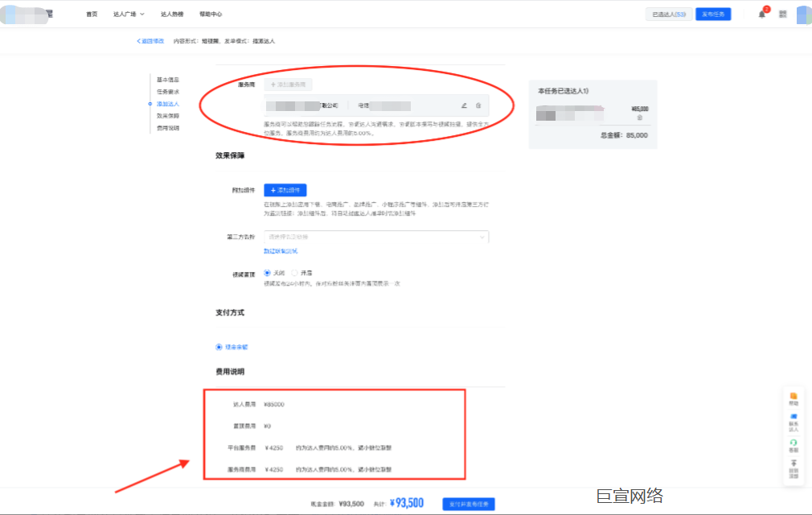Image resolution: width=812 pixels, height=515 pixels.
Task: Select the 开启 radio option
Action: click(x=294, y=274)
